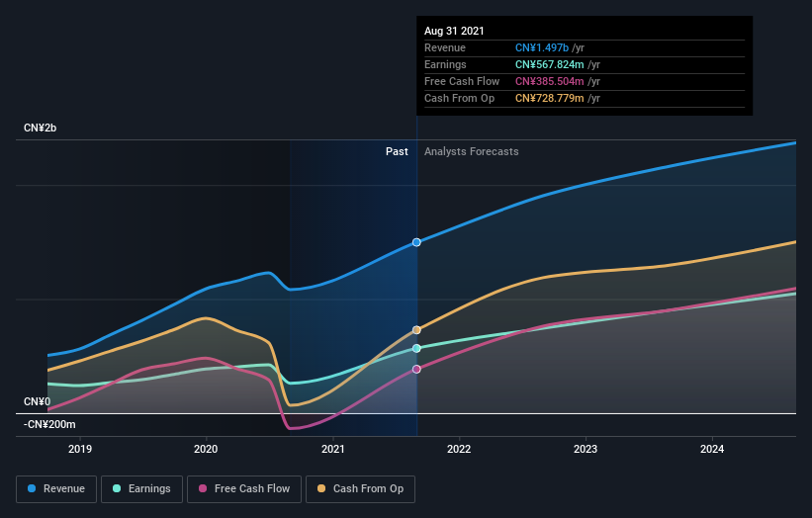Click the 2019 x-axis label
The height and width of the screenshot is (518, 812).
(x=80, y=449)
